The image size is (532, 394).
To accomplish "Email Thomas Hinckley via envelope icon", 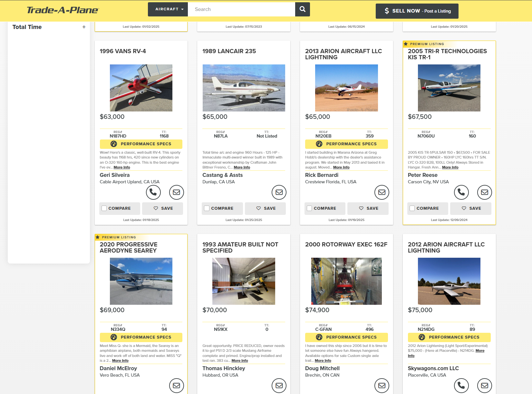I will (x=279, y=386).
